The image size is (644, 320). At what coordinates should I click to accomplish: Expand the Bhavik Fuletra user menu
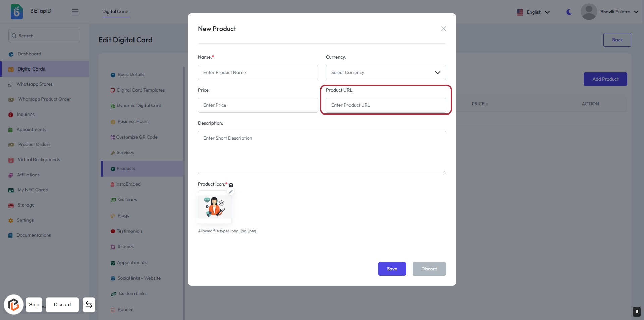610,12
